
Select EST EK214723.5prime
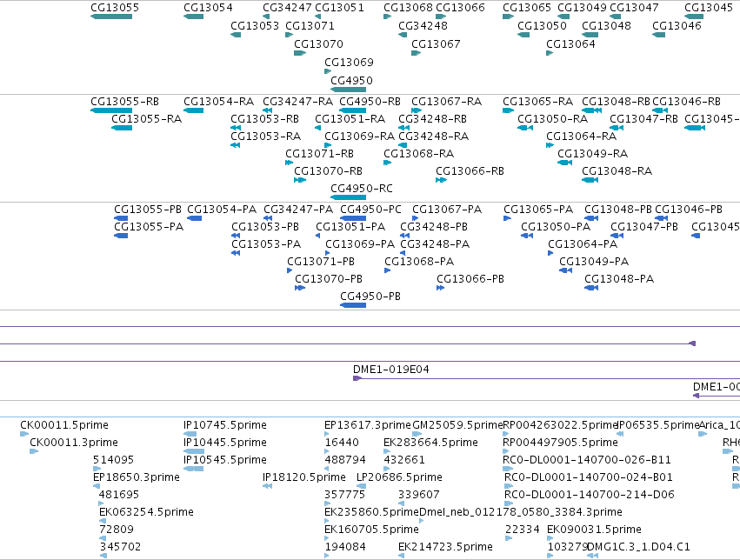tap(445, 547)
